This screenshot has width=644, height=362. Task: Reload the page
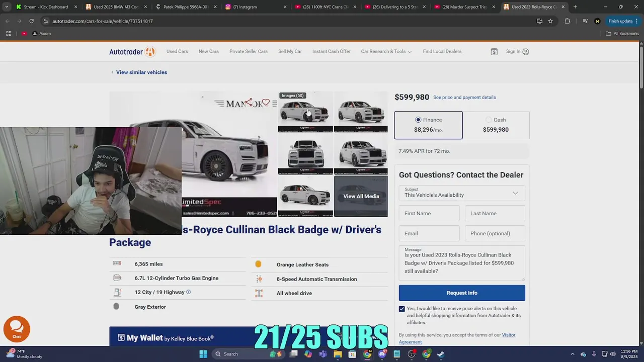pyautogui.click(x=31, y=21)
